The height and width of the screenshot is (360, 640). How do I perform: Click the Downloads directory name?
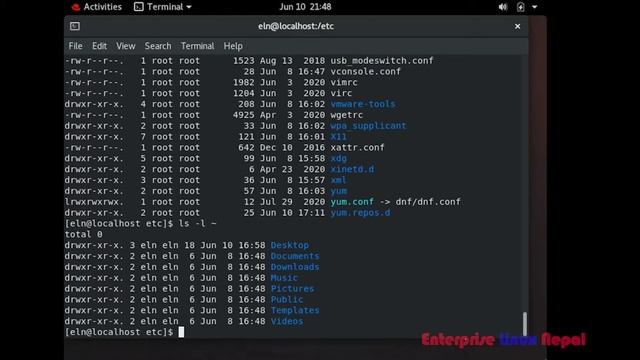[295, 267]
